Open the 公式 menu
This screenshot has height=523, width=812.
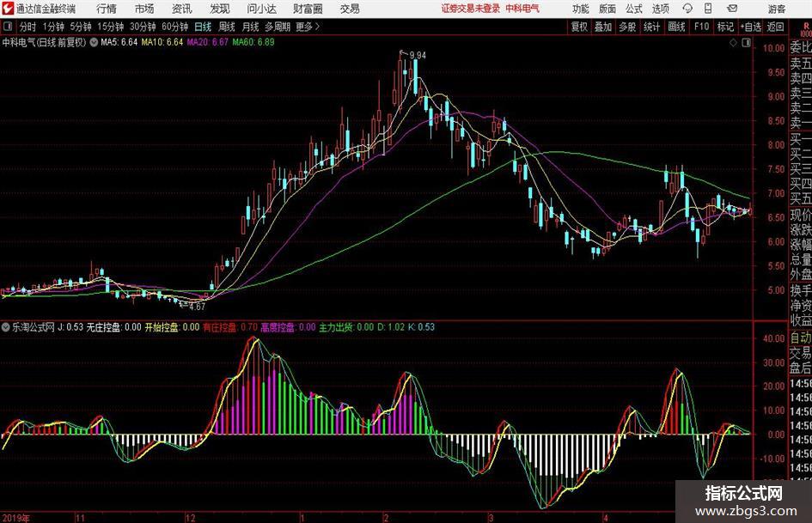[x=634, y=9]
